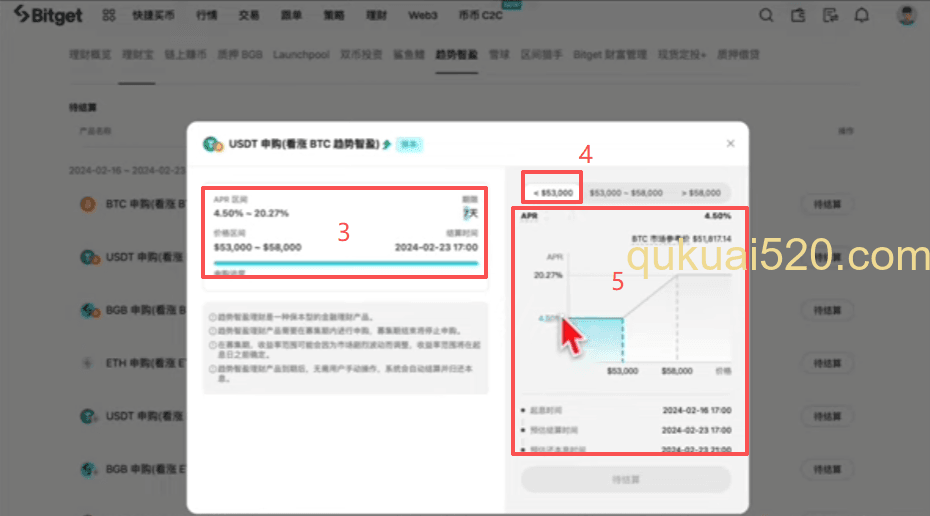
Task: Open 币币 C2C in the top navigation
Action: [x=480, y=15]
